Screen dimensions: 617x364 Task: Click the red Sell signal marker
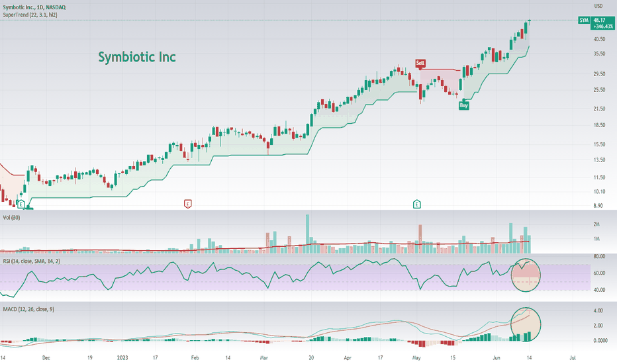pyautogui.click(x=420, y=63)
